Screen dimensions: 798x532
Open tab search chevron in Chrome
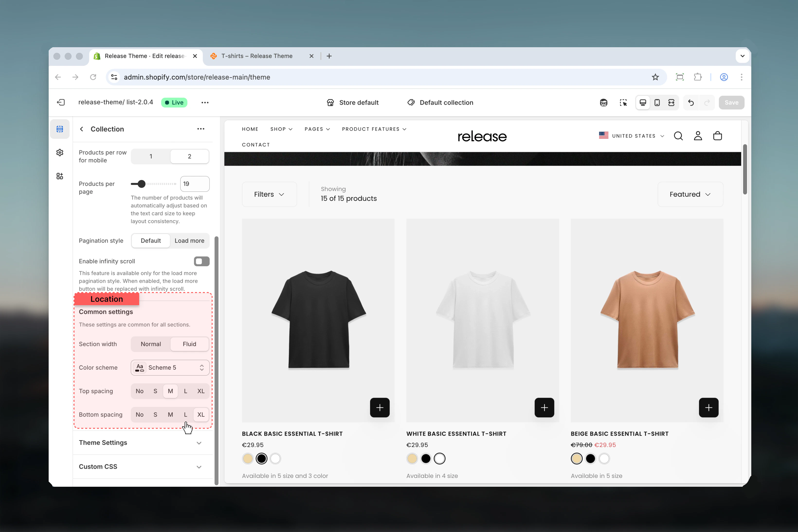pyautogui.click(x=742, y=56)
